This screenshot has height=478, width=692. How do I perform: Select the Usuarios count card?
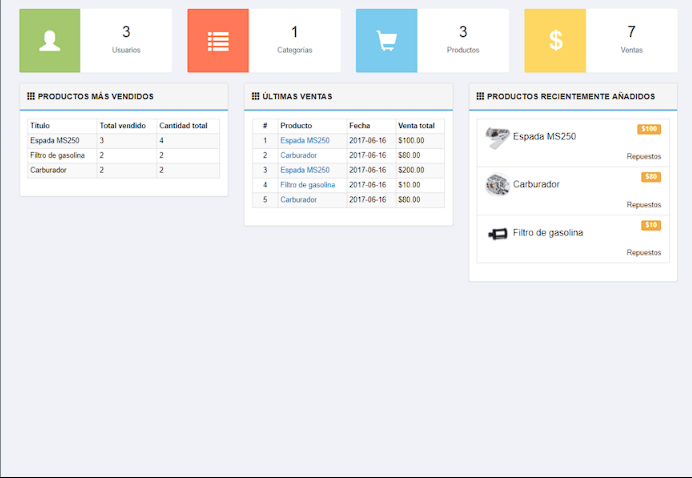(x=126, y=41)
